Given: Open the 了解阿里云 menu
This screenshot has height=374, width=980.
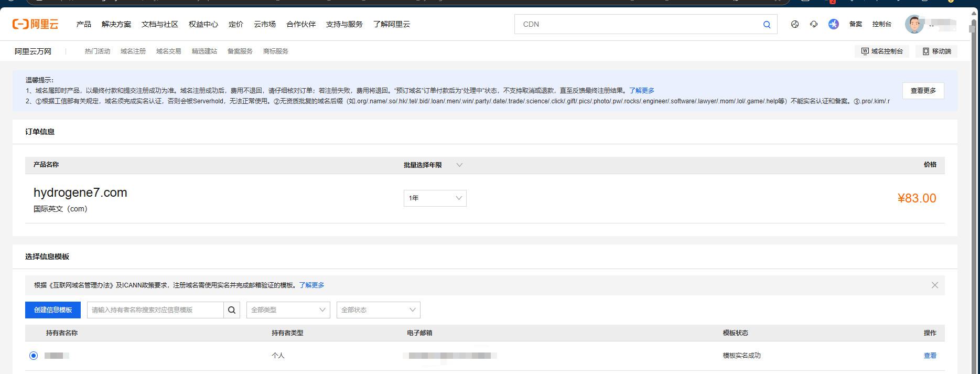Looking at the screenshot, I should point(392,24).
